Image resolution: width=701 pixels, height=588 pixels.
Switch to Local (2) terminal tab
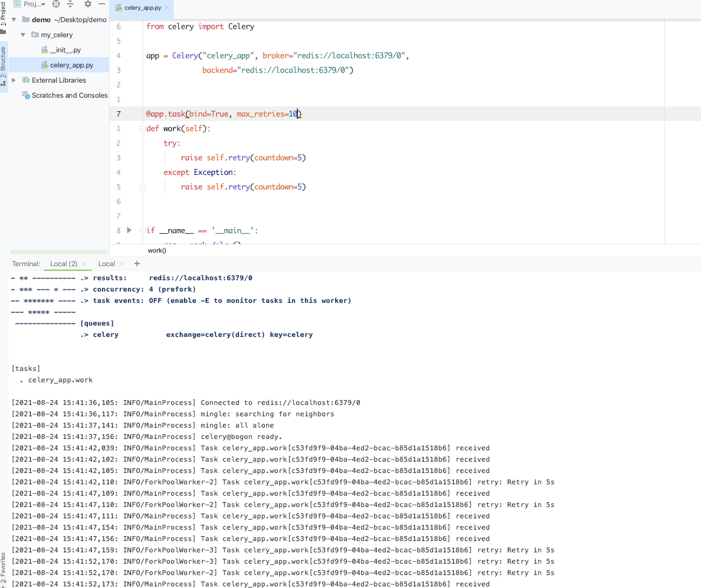64,263
